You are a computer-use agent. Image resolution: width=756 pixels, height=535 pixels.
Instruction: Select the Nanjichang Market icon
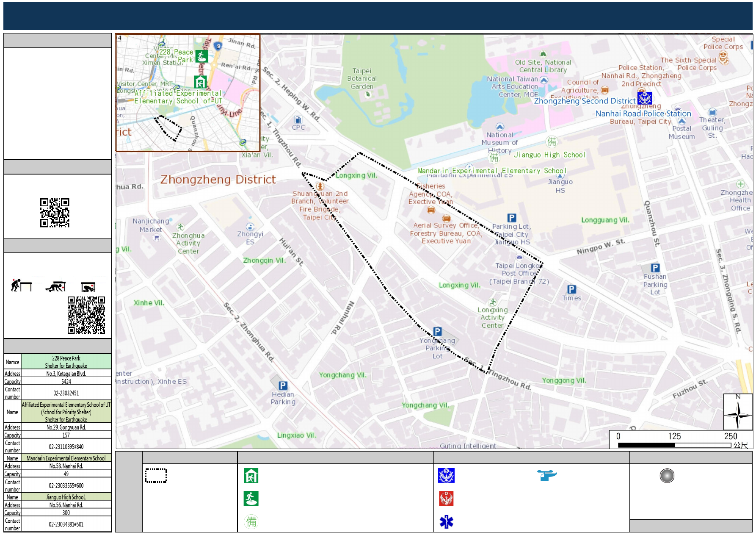(x=157, y=238)
